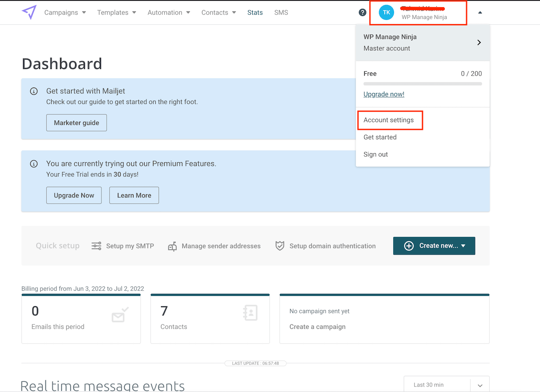Click the domain authentication shield icon
540x392 pixels.
[280, 246]
